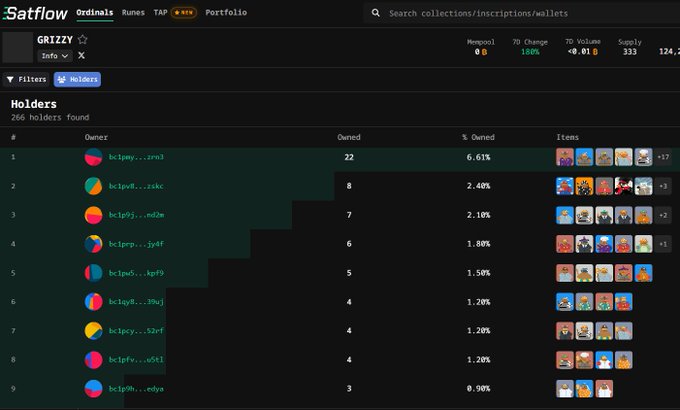Click avatar of holder bc1pfv...u5tl
The image size is (680, 410).
pos(93,360)
